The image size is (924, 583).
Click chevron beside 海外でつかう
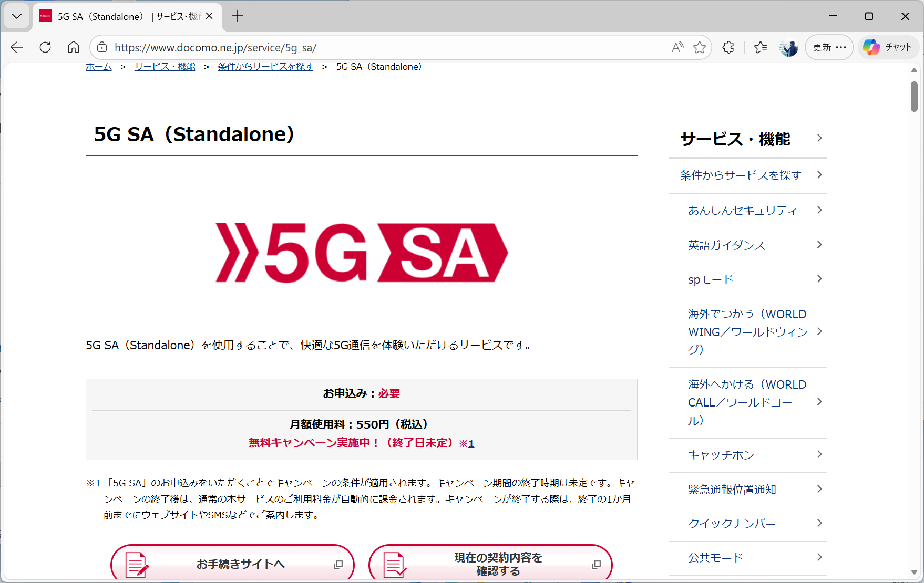819,331
